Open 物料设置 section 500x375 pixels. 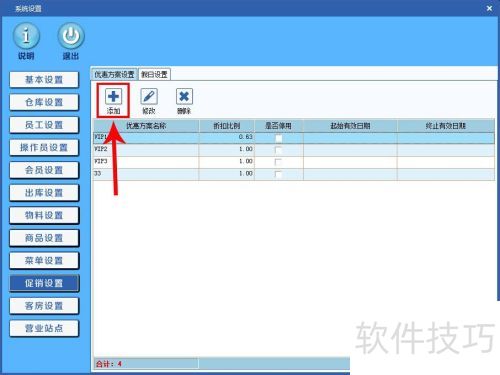tap(44, 215)
